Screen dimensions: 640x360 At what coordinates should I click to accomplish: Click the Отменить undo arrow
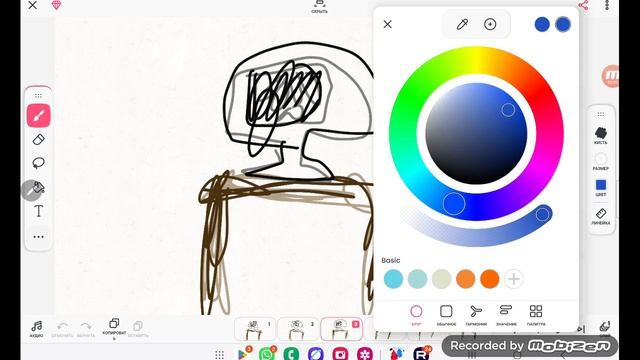(62, 329)
